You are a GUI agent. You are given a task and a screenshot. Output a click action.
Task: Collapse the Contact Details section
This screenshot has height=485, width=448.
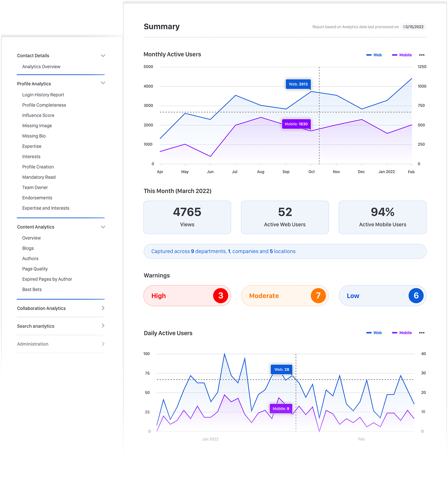(x=103, y=56)
